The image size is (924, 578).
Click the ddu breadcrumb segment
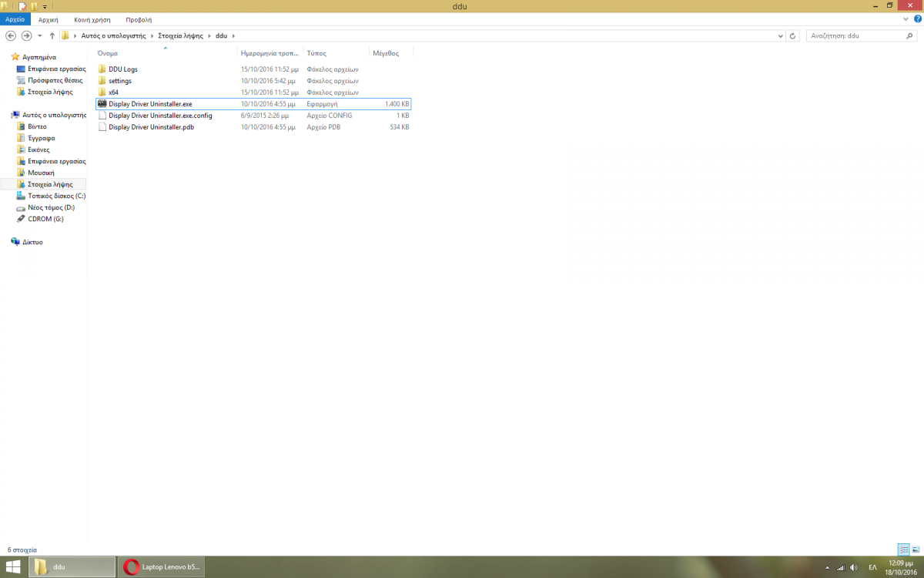[x=222, y=35]
